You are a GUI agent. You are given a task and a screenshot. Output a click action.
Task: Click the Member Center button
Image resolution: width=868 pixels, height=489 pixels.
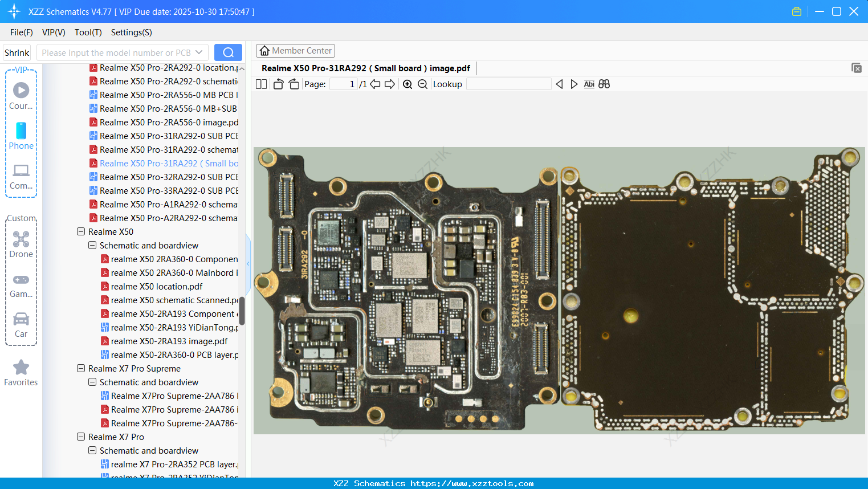click(x=295, y=51)
